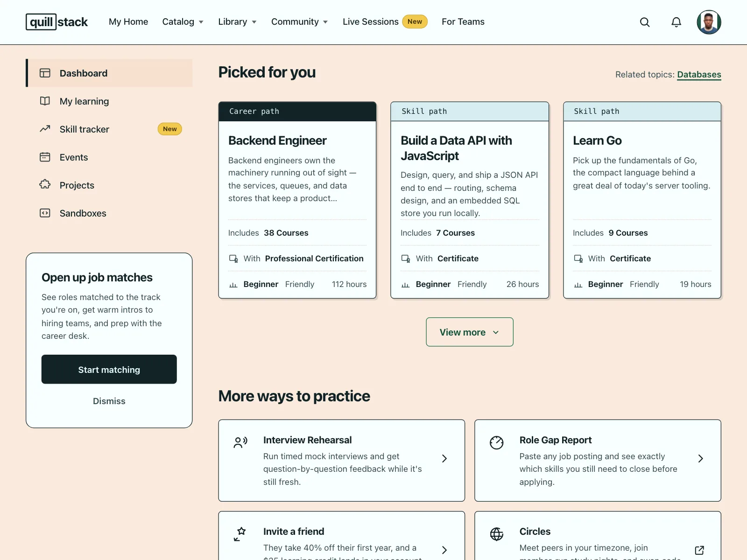Click level bars icon on Backend Engineer card
Screen dimensions: 747x560
(x=233, y=285)
